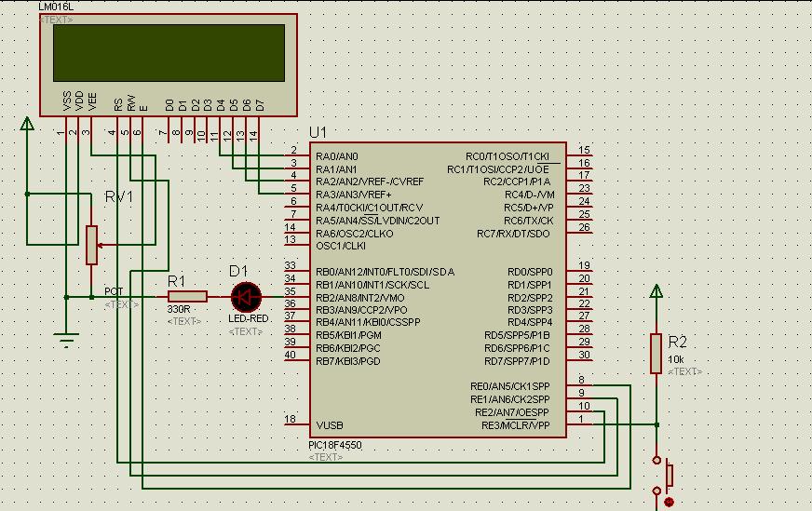Click pin number 18 beside VUSB
The height and width of the screenshot is (511, 812).
[290, 419]
